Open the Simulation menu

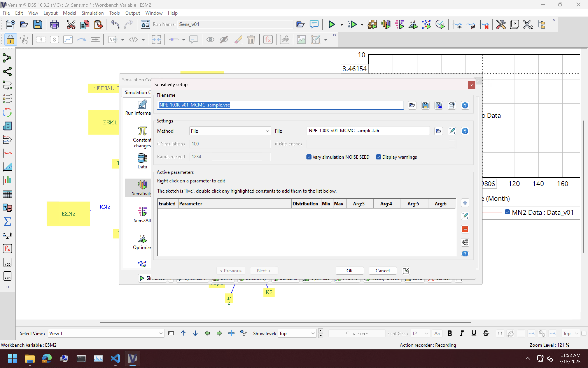click(93, 13)
